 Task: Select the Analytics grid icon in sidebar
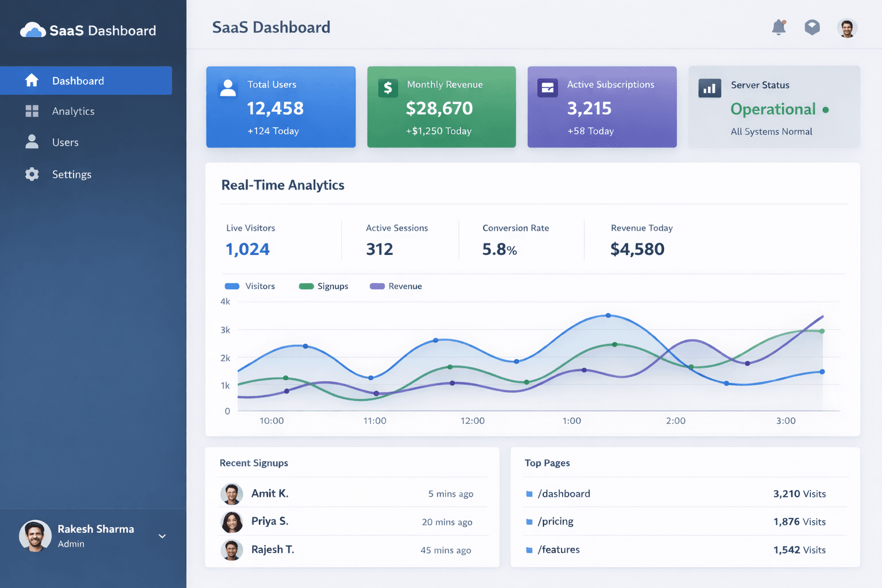(x=32, y=111)
